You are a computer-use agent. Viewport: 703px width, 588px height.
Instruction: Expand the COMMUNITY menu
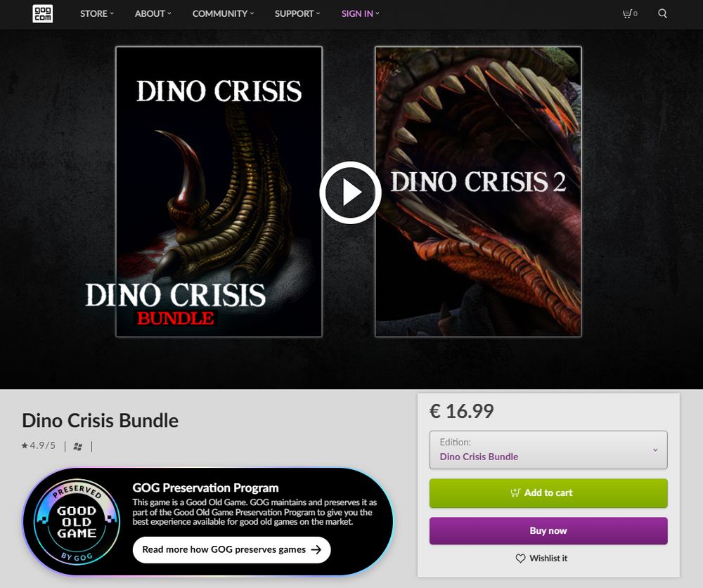(x=223, y=13)
